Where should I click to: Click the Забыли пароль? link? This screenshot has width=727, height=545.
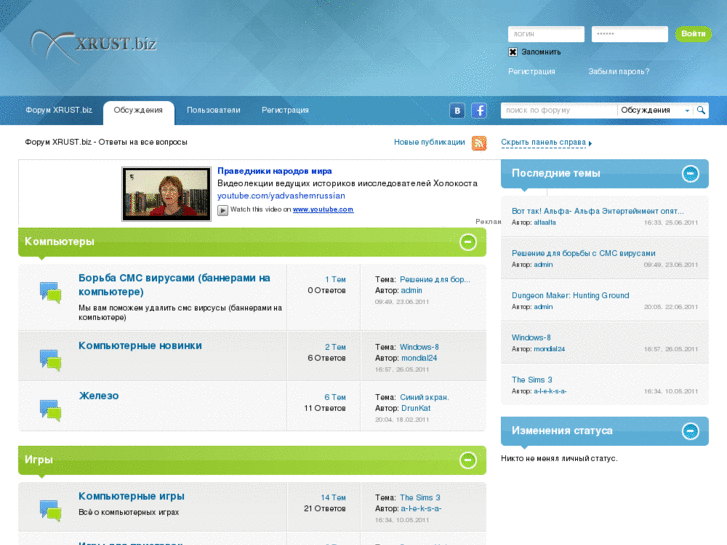[x=619, y=71]
